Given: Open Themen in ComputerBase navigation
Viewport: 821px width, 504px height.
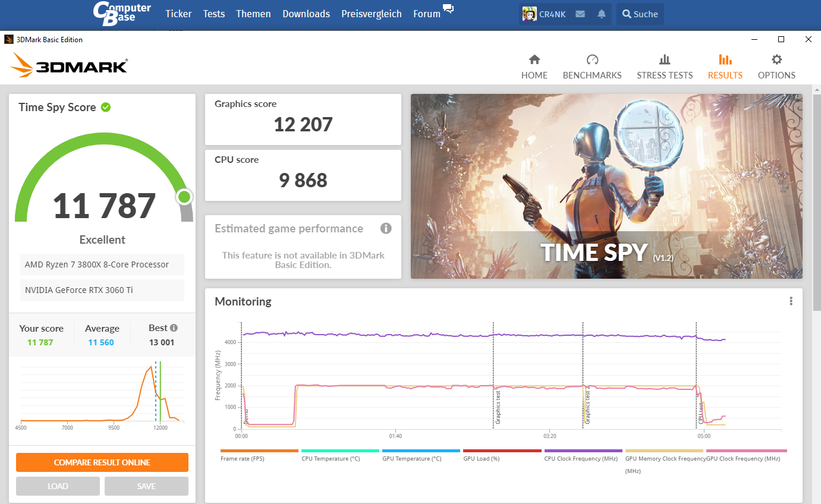Looking at the screenshot, I should click(x=253, y=14).
